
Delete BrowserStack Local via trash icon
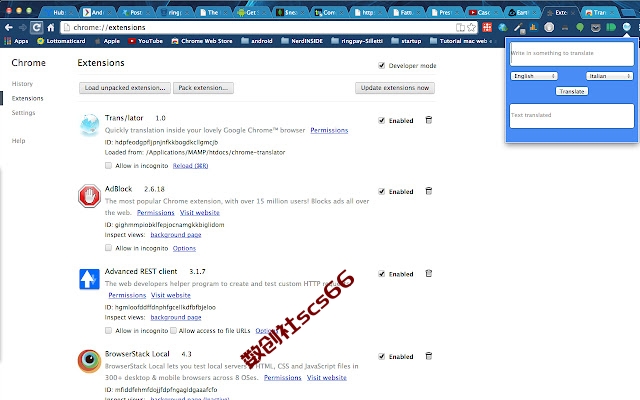click(429, 356)
